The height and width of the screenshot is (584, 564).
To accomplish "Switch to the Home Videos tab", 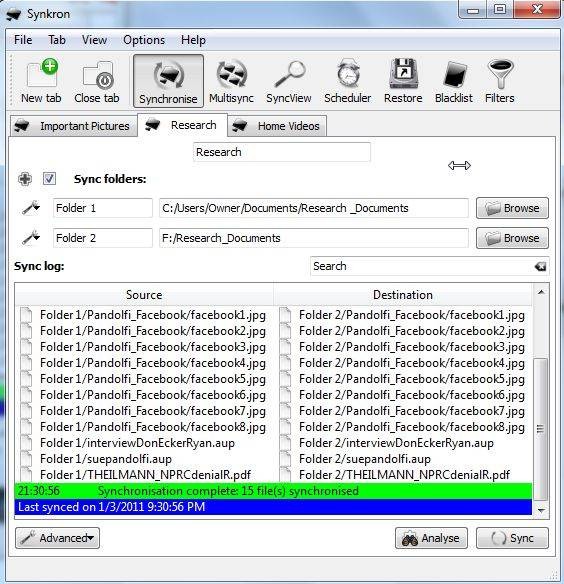I will tap(277, 126).
